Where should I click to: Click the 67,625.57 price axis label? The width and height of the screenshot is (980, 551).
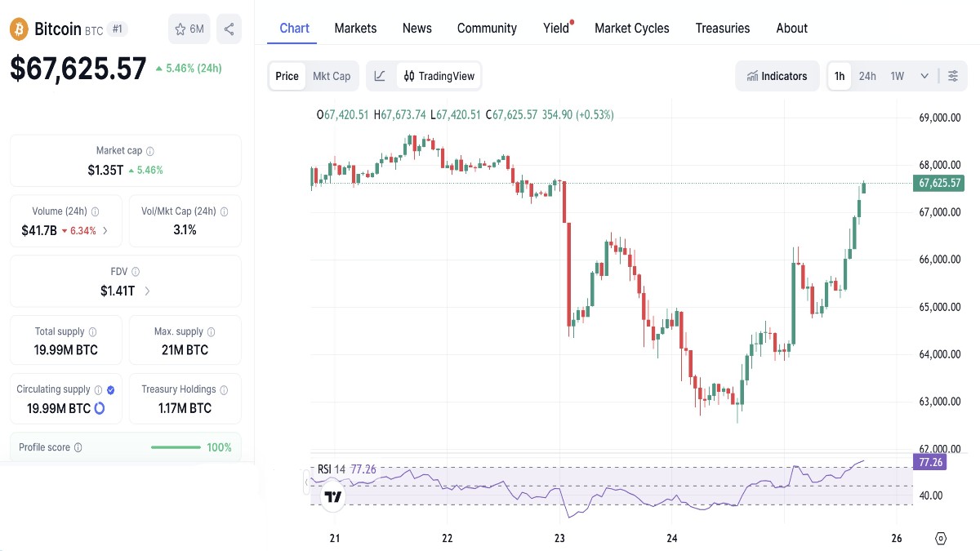938,183
